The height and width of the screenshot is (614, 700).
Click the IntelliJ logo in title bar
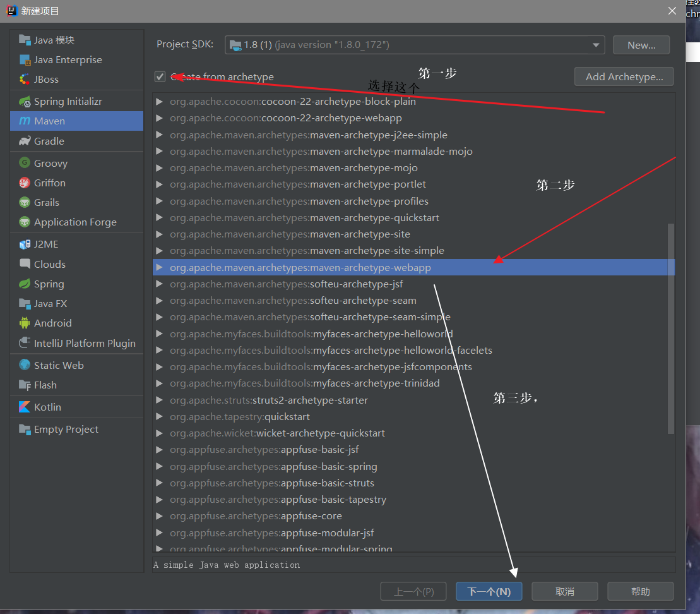click(x=11, y=11)
